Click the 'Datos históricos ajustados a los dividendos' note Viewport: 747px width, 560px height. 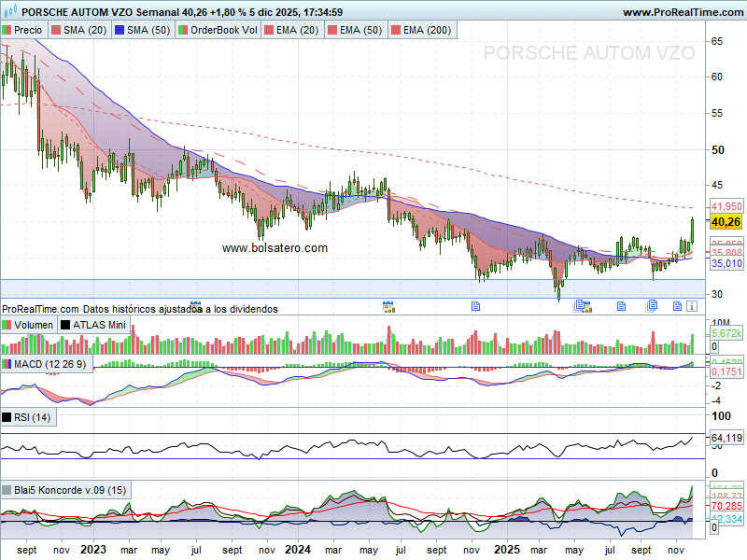click(x=180, y=309)
